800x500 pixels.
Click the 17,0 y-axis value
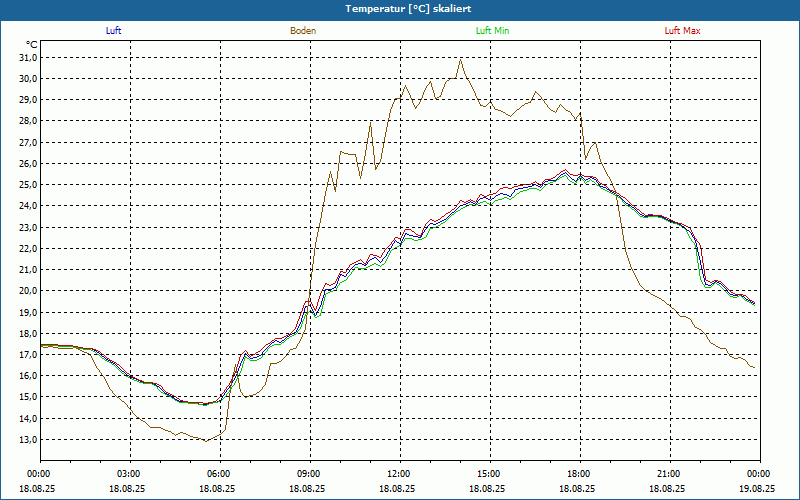pos(28,355)
